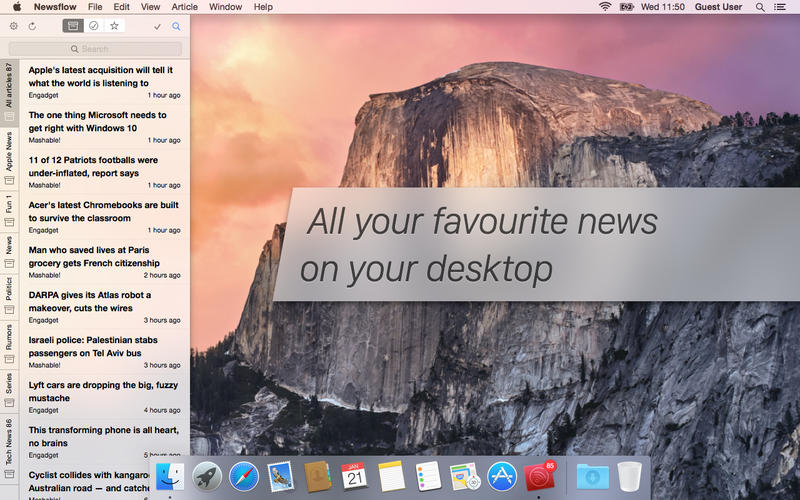The height and width of the screenshot is (500, 800).
Task: Open App Store from the Dock
Action: pos(502,477)
